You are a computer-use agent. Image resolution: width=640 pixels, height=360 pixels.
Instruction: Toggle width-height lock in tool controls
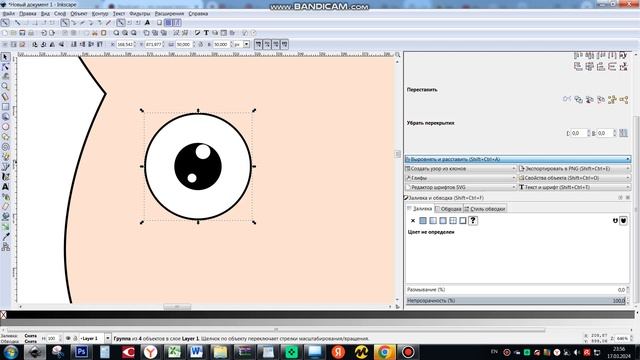pos(200,44)
